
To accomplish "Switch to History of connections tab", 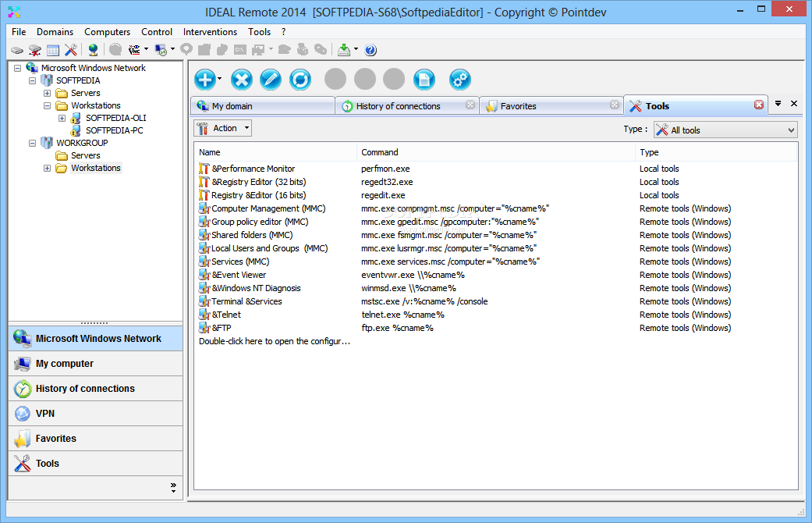I will 407,105.
